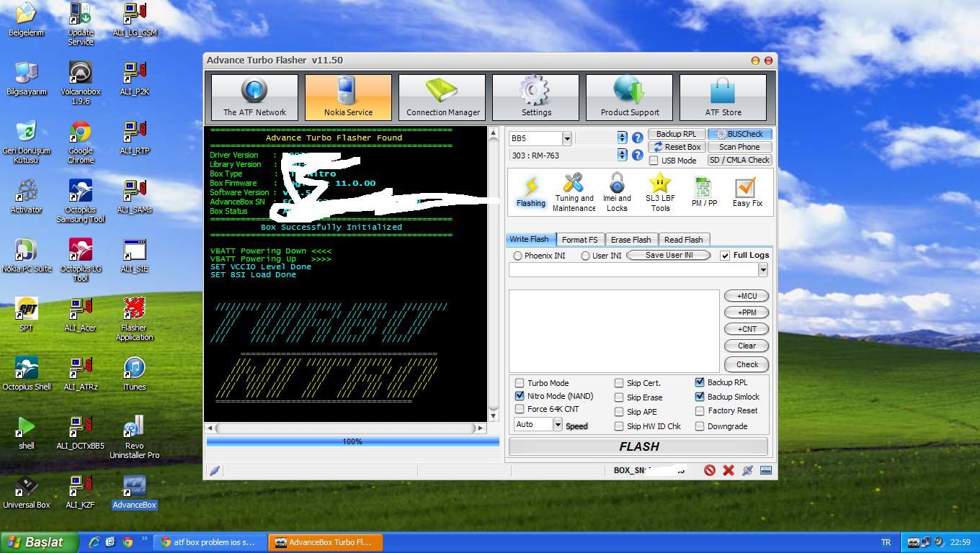Click the SD / CMLA Check button

739,160
